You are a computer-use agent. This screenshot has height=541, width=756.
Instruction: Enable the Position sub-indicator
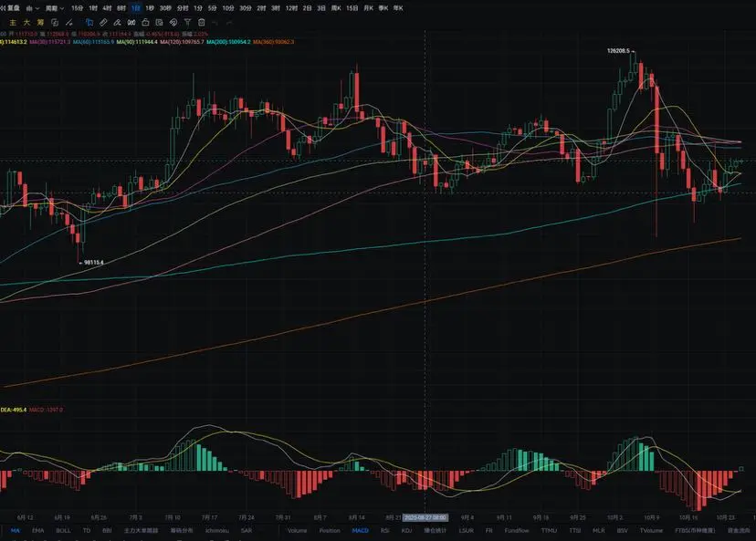tap(330, 530)
